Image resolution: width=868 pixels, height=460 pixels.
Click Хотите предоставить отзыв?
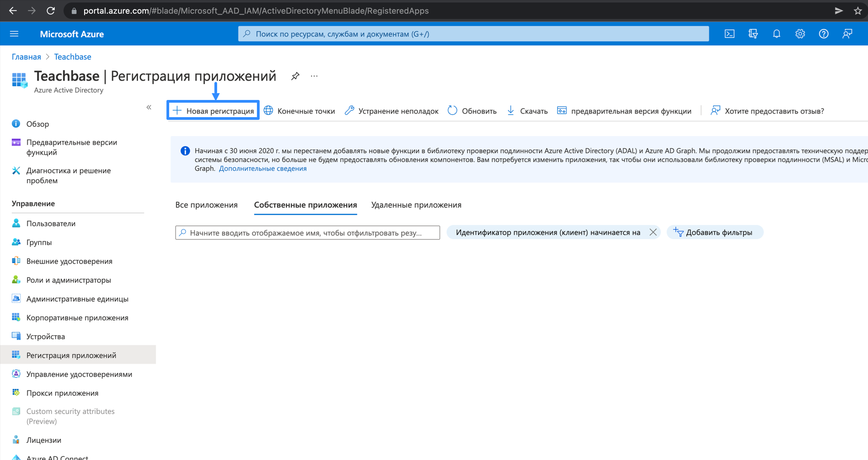[x=767, y=111]
